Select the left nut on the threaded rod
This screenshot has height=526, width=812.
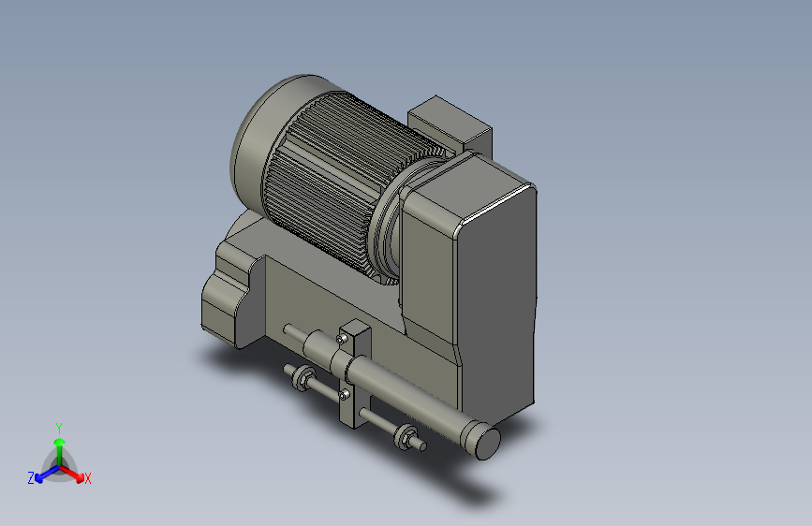click(x=303, y=378)
